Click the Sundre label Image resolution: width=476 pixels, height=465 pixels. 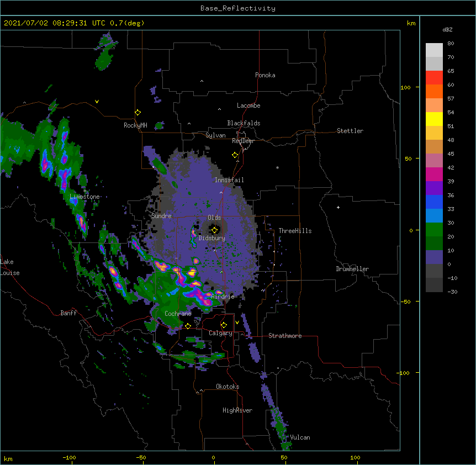[161, 216]
